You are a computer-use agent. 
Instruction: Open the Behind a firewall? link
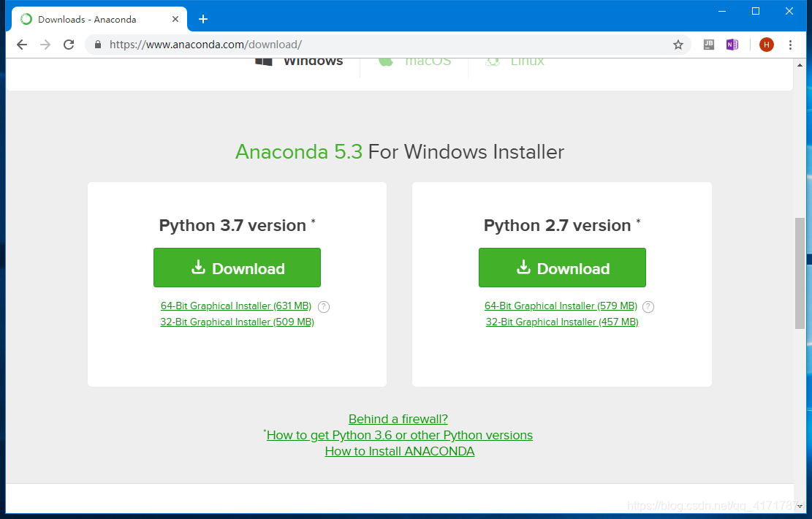coord(398,419)
